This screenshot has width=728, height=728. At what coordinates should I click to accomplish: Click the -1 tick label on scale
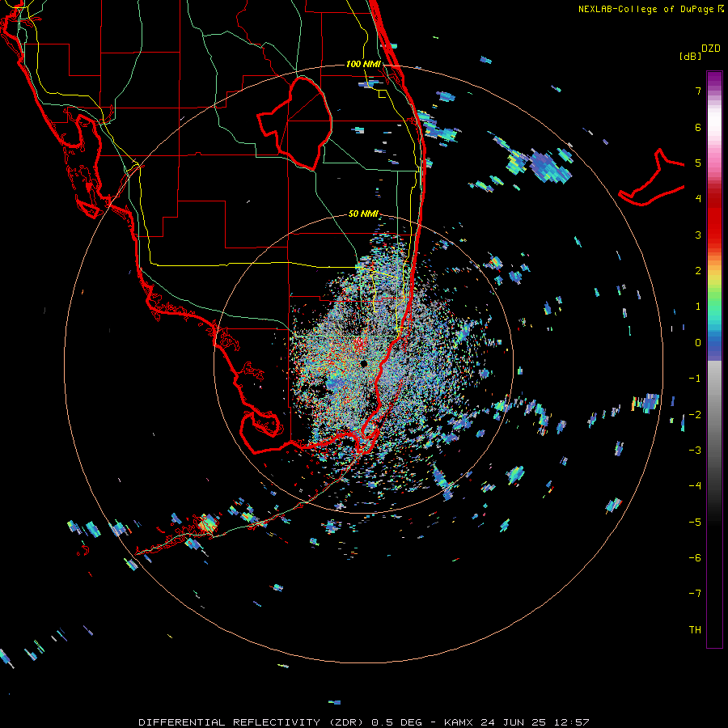tap(695, 379)
